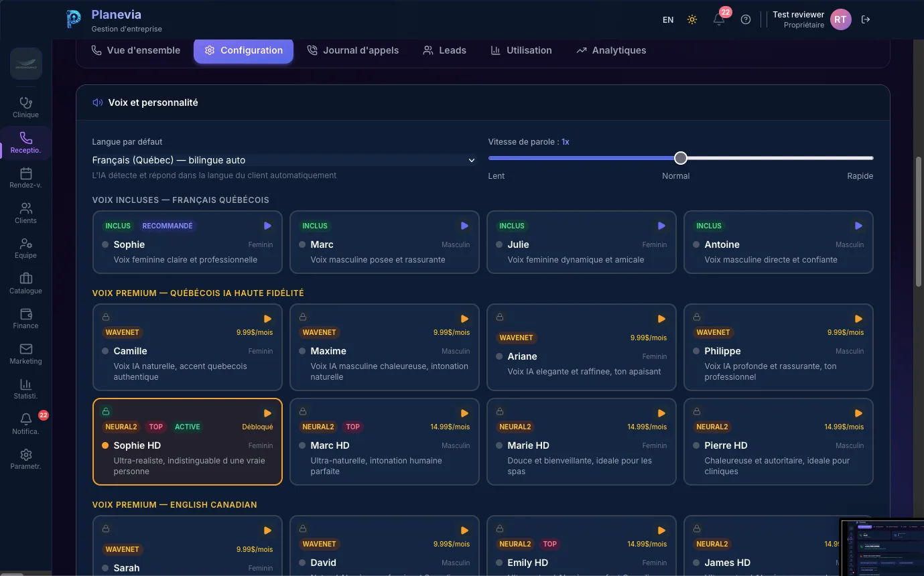Toggle light theme with the sun icon
The image size is (924, 576).
(692, 19)
